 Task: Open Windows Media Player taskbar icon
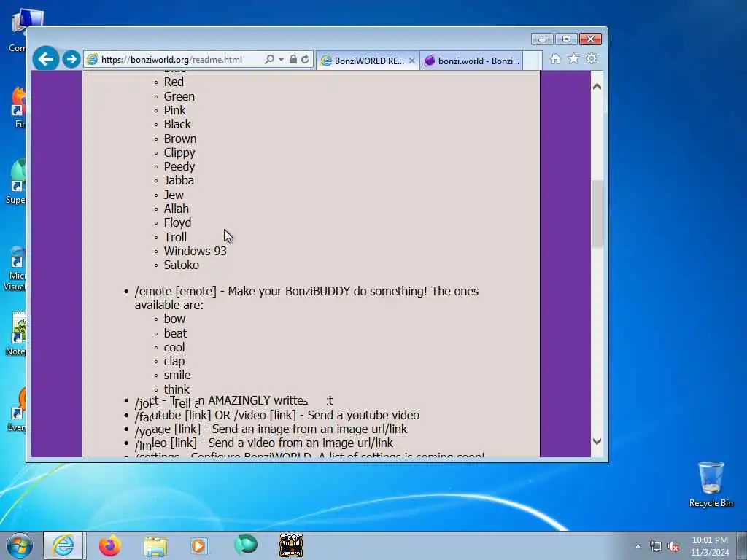pyautogui.click(x=199, y=545)
